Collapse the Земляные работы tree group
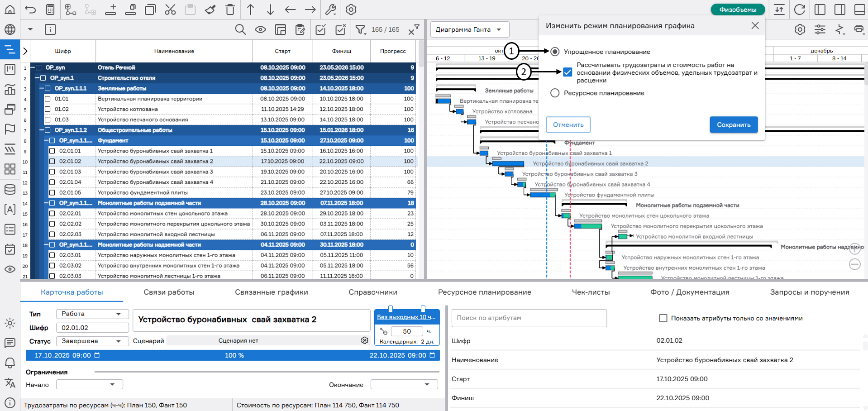 pyautogui.click(x=42, y=88)
